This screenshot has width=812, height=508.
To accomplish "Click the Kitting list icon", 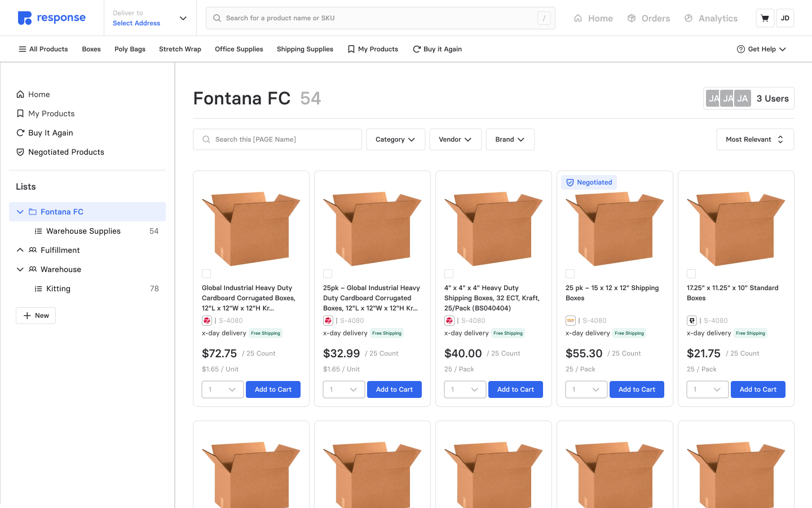I will click(38, 288).
